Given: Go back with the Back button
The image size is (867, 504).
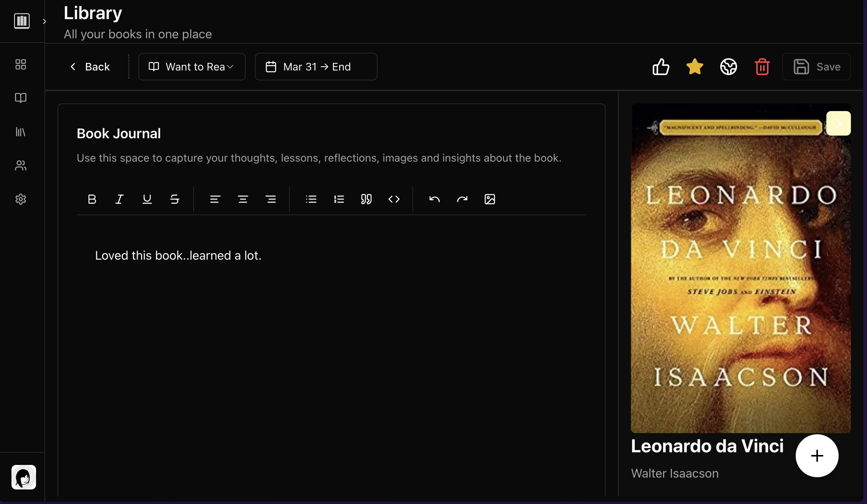Looking at the screenshot, I should click(x=90, y=67).
